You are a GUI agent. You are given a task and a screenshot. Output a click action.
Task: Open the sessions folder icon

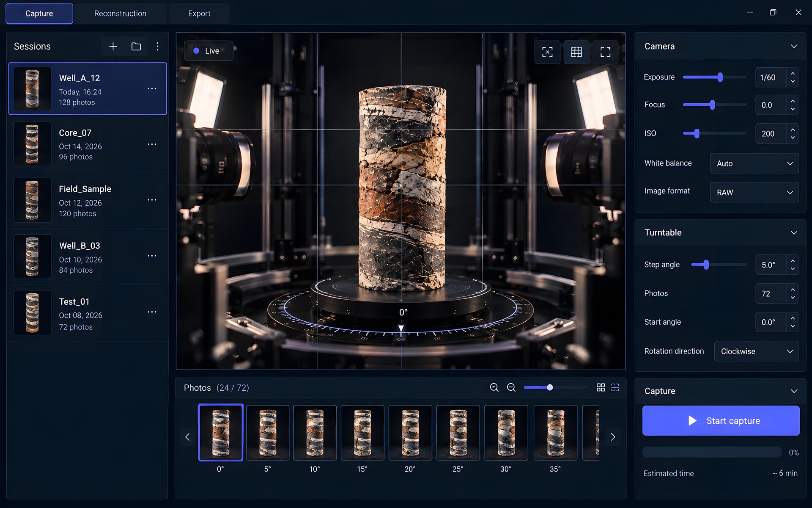(x=136, y=47)
